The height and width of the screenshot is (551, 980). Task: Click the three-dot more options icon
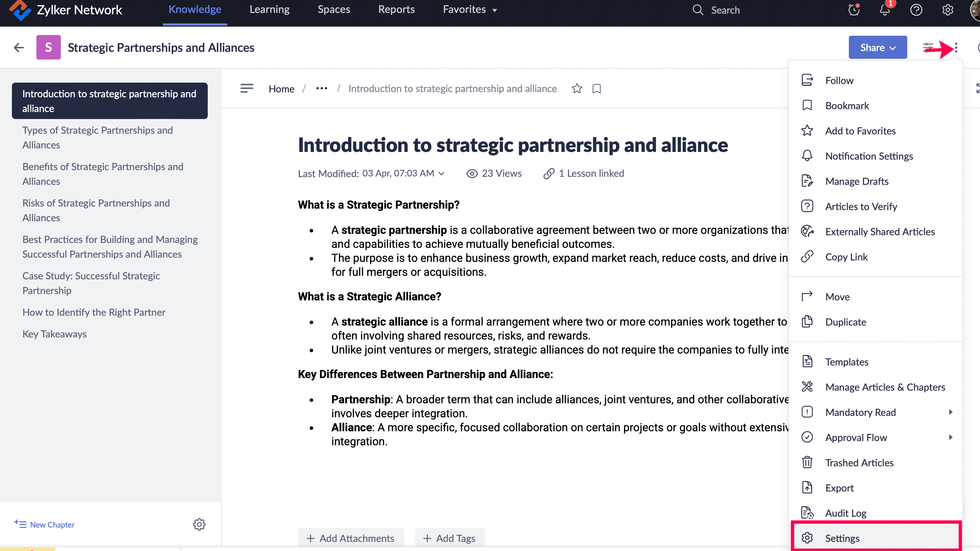[956, 48]
